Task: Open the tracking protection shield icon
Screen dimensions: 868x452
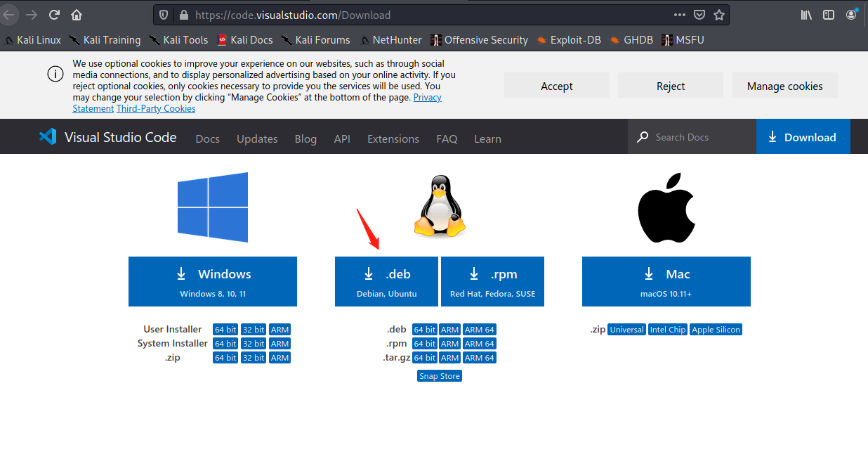Action: pos(164,15)
